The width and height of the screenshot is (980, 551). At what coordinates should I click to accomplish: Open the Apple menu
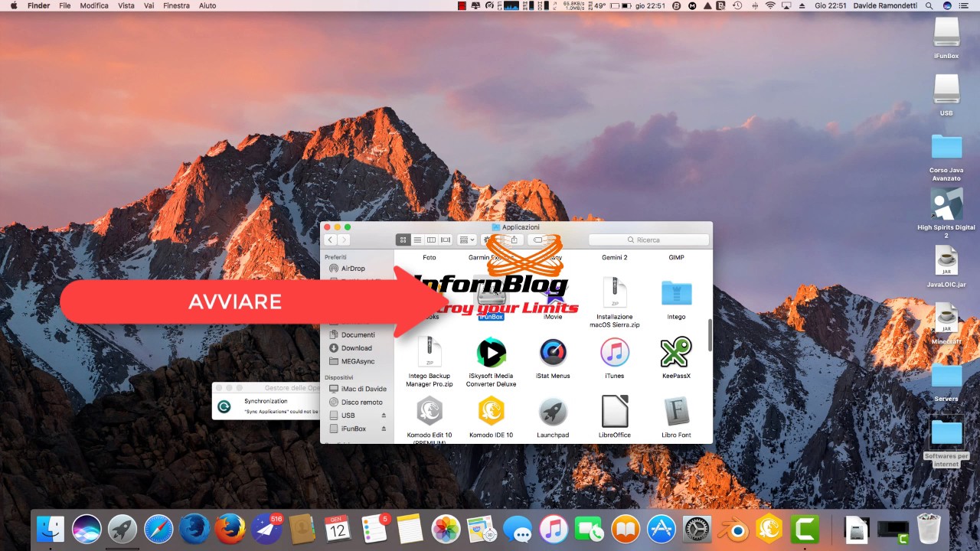14,5
